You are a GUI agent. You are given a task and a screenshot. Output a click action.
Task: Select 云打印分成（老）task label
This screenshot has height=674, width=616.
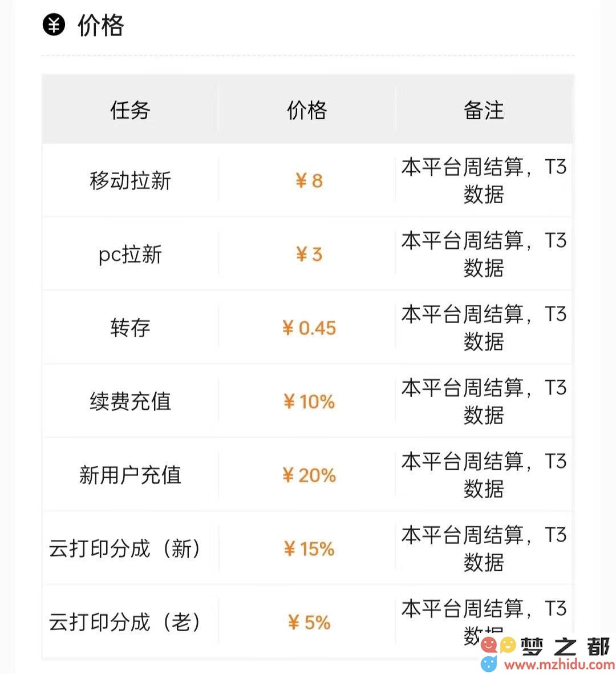tap(125, 622)
